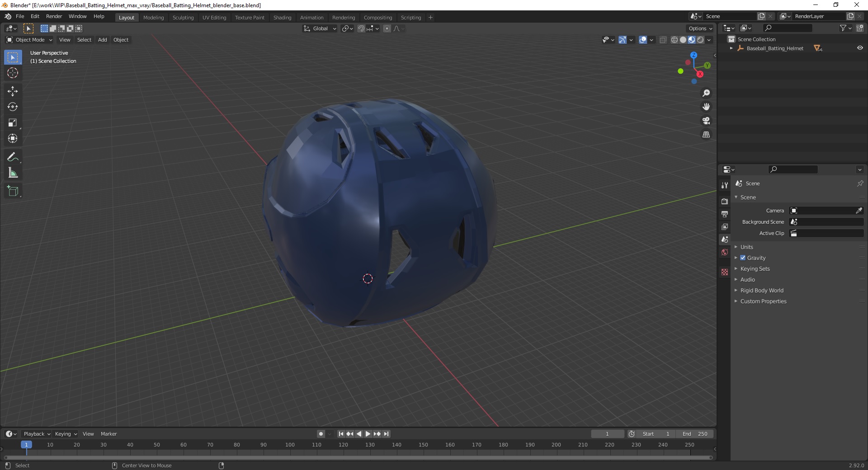Toggle viewport overlays

point(643,40)
